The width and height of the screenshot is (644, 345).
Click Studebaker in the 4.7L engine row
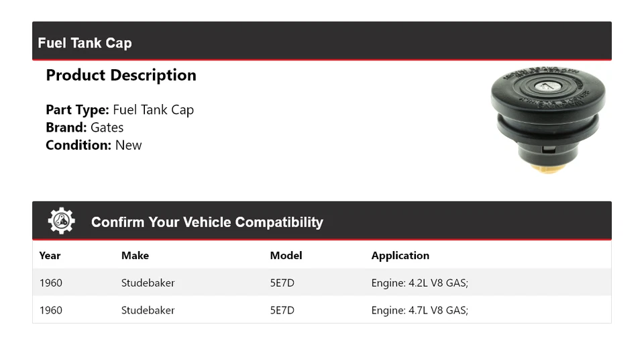point(148,310)
